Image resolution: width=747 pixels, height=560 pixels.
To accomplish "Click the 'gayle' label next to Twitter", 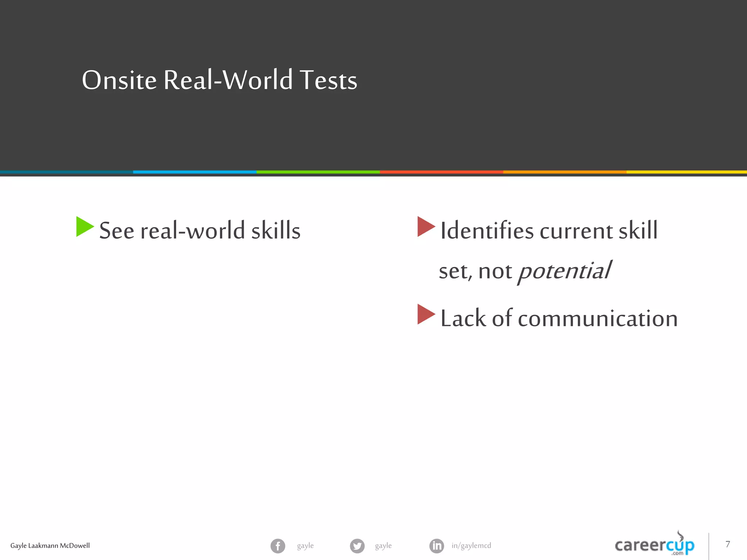I will [x=383, y=546].
